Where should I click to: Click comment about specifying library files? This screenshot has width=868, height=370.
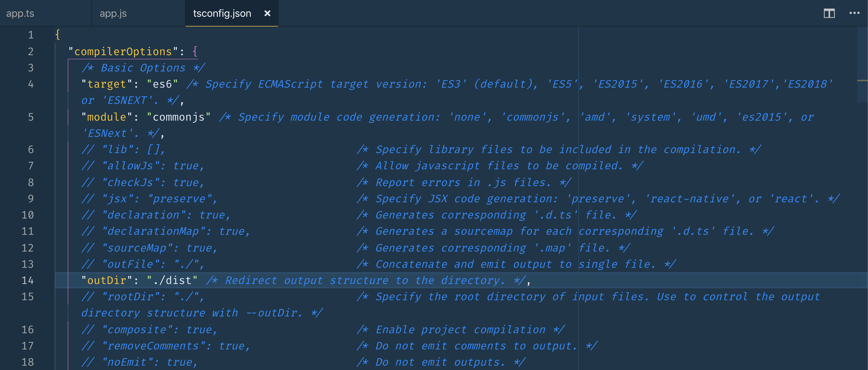click(559, 150)
